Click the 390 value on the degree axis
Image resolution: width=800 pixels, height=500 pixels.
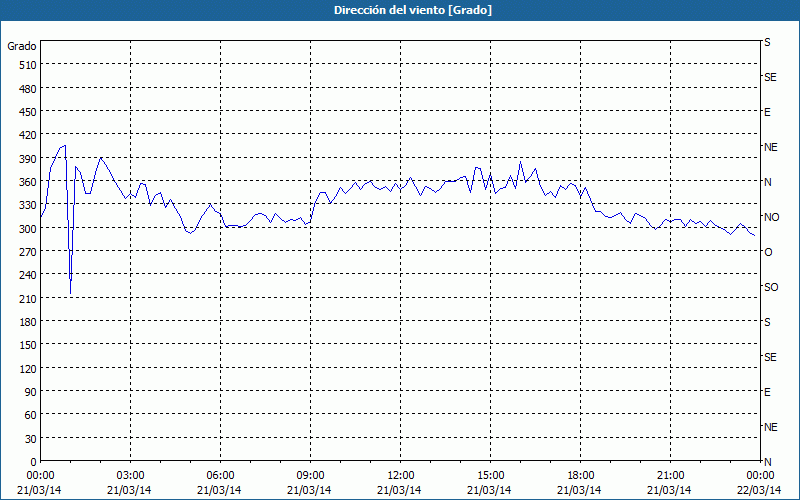[28, 159]
